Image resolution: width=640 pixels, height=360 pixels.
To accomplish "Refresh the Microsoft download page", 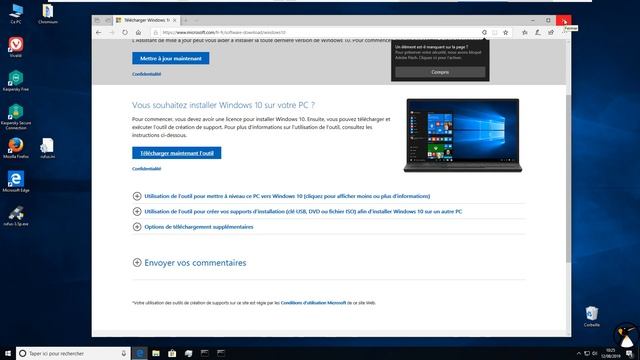I will click(125, 32).
